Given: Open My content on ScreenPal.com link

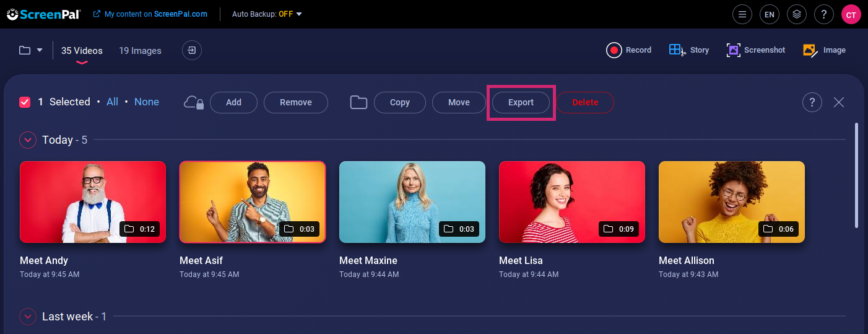Looking at the screenshot, I should pyautogui.click(x=150, y=14).
